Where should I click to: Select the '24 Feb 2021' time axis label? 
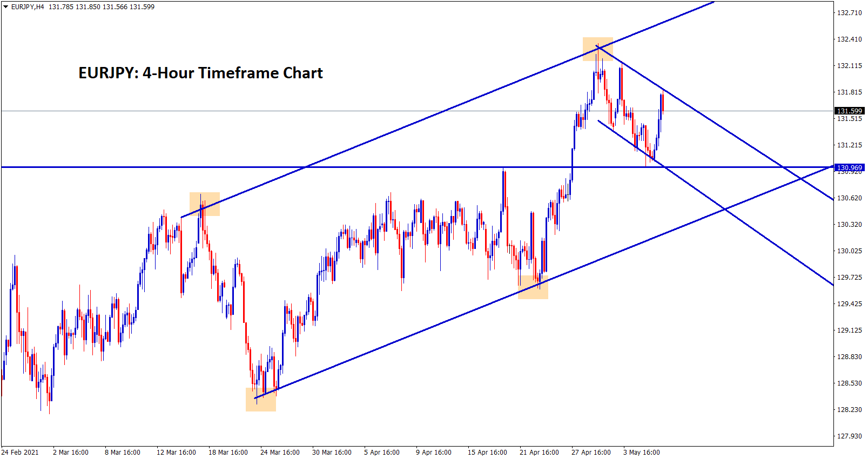(20, 453)
